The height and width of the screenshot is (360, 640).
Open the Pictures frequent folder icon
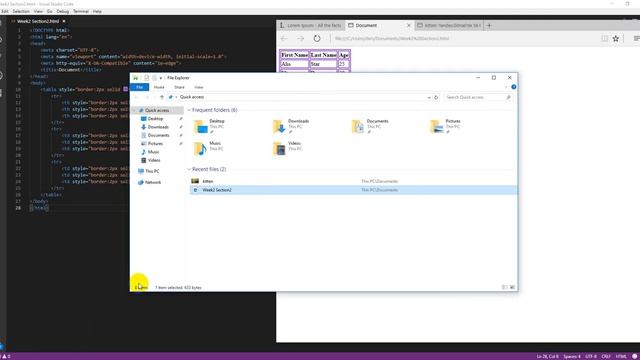436,127
